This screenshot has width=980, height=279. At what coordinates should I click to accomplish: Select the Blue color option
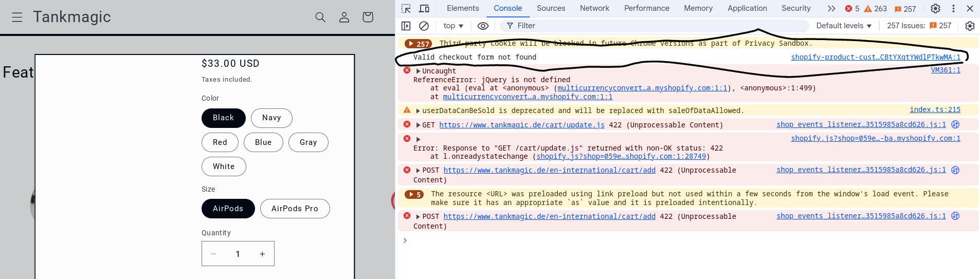(263, 142)
